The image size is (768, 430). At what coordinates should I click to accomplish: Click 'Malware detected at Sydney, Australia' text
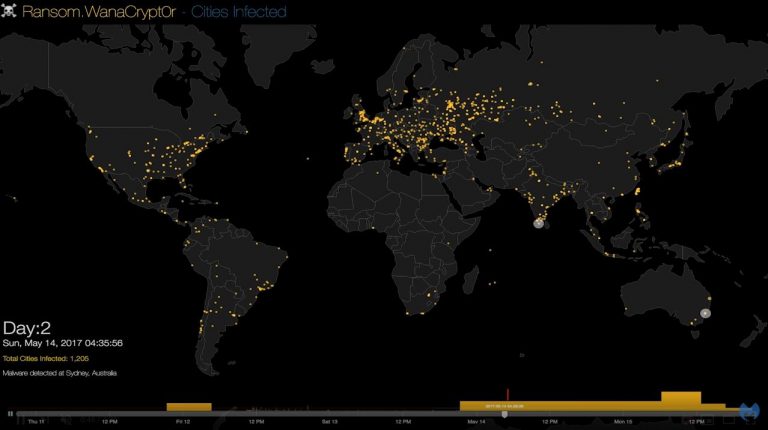pos(60,373)
